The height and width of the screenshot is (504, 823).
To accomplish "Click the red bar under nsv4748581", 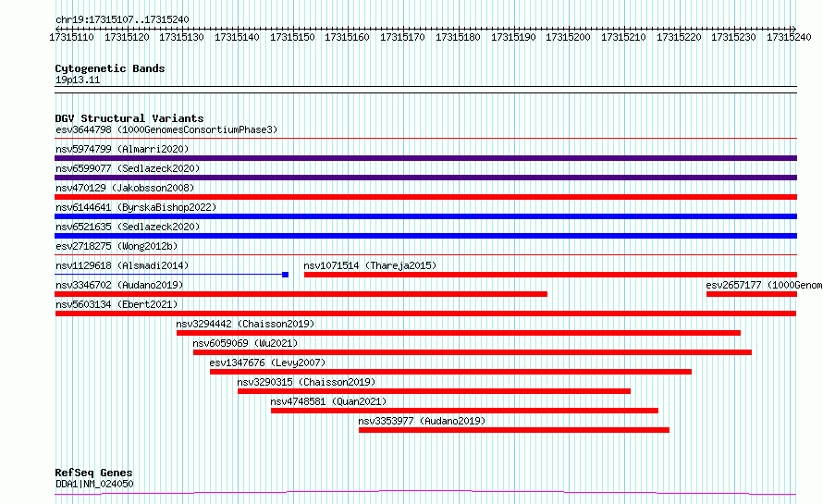I will (464, 411).
